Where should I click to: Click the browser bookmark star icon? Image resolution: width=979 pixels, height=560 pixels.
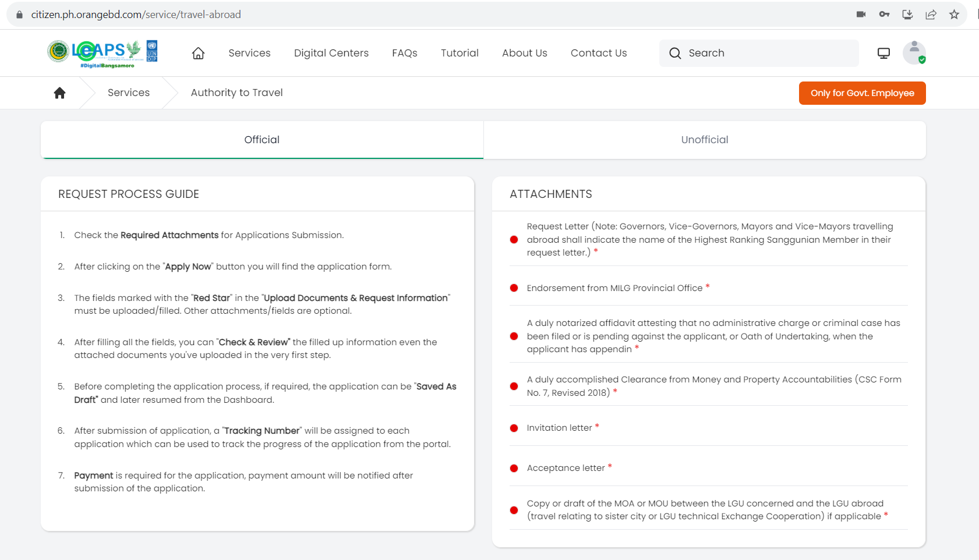pos(954,15)
